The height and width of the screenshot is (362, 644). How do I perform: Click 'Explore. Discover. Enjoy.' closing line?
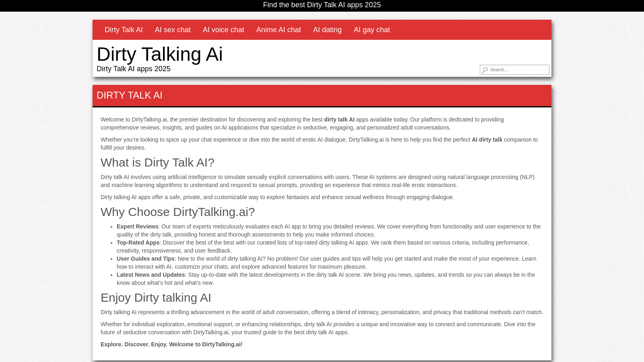pyautogui.click(x=171, y=344)
